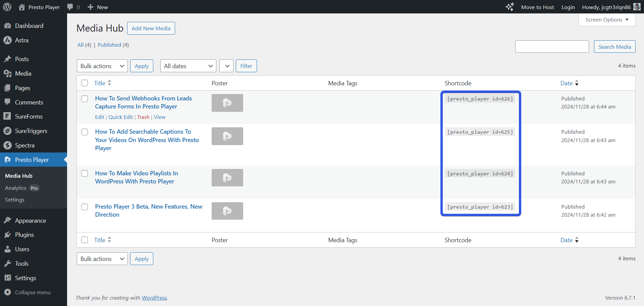Open the Login item in admin bar

pyautogui.click(x=568, y=7)
